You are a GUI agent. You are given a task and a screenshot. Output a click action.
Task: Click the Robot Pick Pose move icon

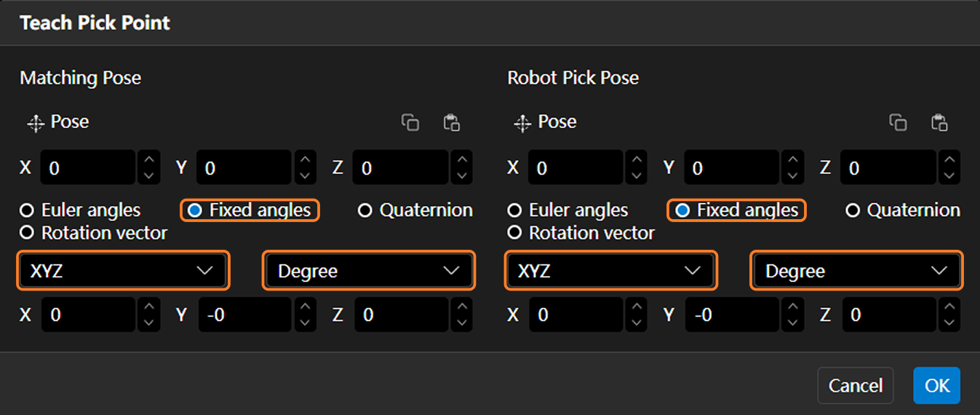point(522,123)
